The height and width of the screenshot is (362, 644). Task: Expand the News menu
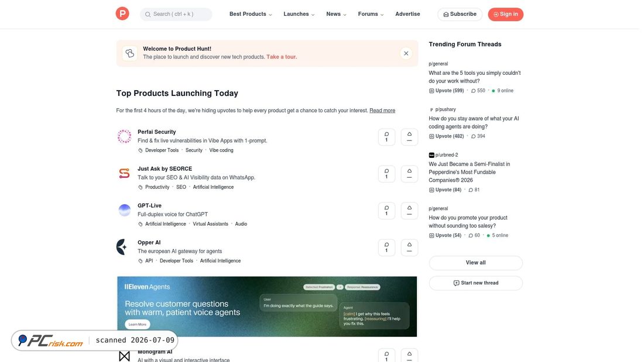click(337, 14)
